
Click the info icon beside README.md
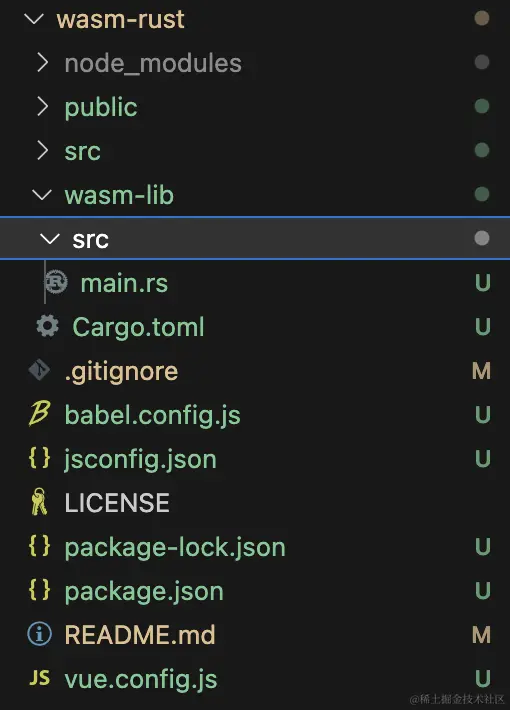[x=39, y=634]
